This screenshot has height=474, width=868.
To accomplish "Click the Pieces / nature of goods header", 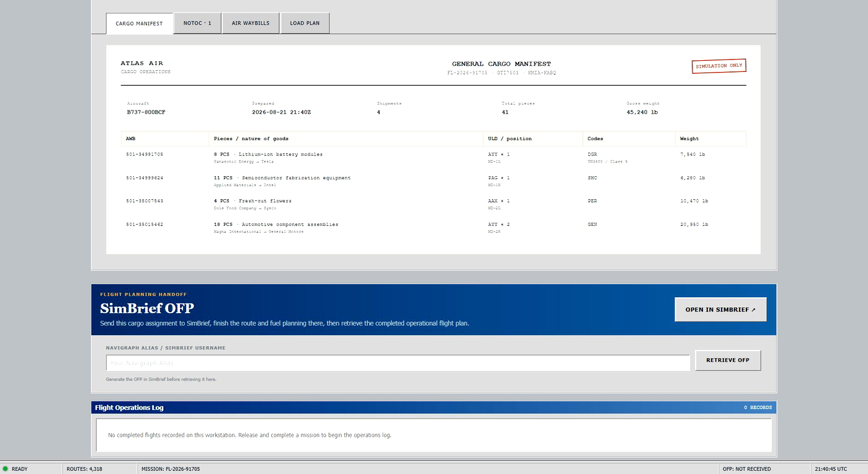I will click(x=346, y=139).
